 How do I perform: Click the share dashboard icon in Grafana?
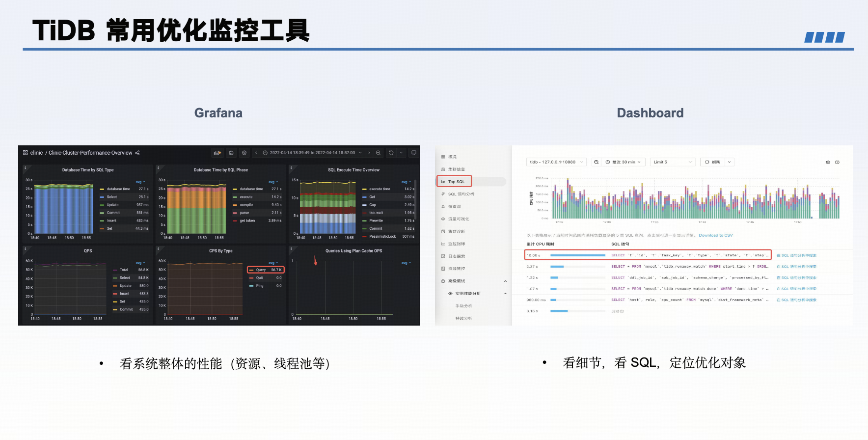(137, 153)
